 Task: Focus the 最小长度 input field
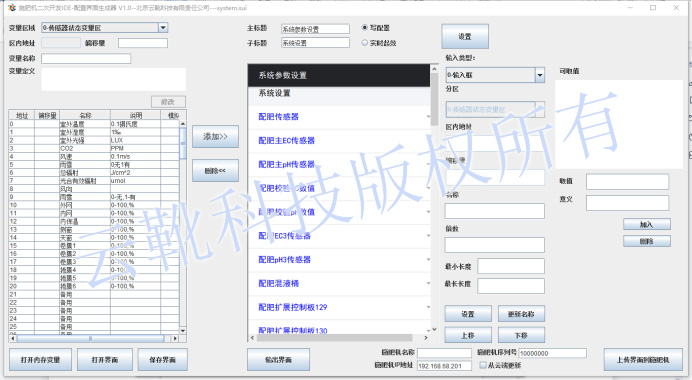511,266
